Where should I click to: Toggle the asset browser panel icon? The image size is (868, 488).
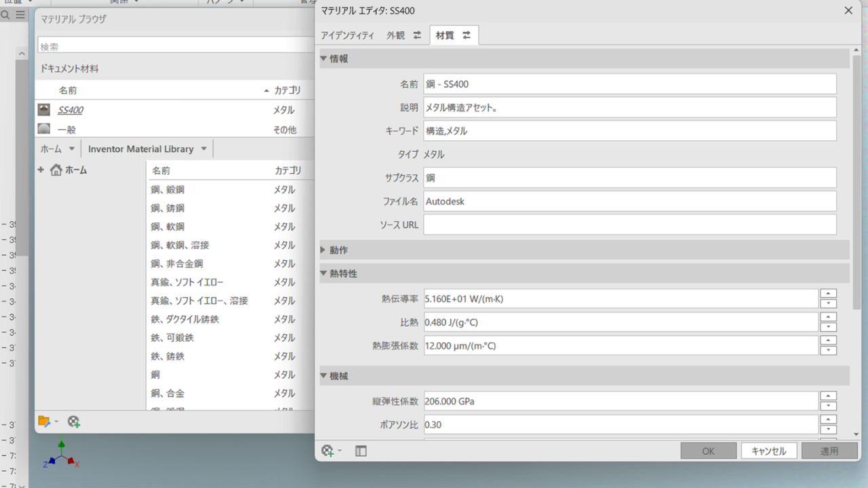click(x=361, y=451)
